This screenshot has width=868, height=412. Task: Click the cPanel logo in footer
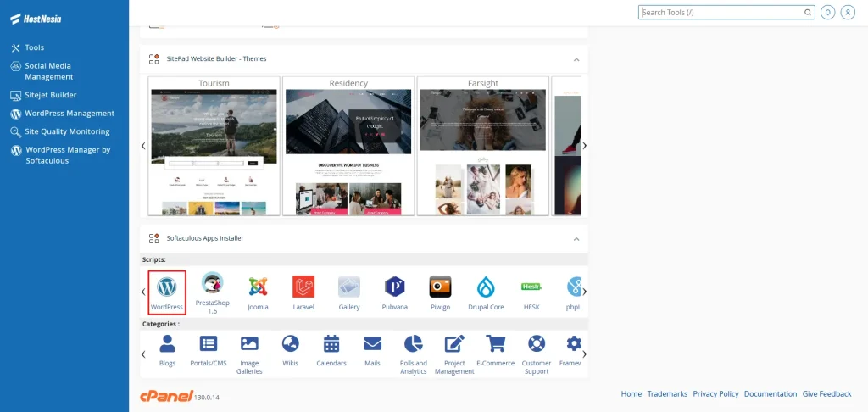[x=166, y=395]
